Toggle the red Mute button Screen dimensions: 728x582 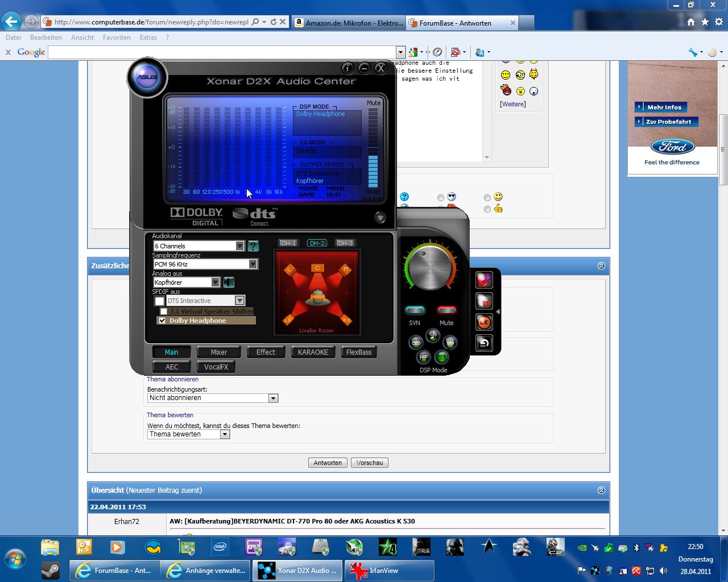446,310
